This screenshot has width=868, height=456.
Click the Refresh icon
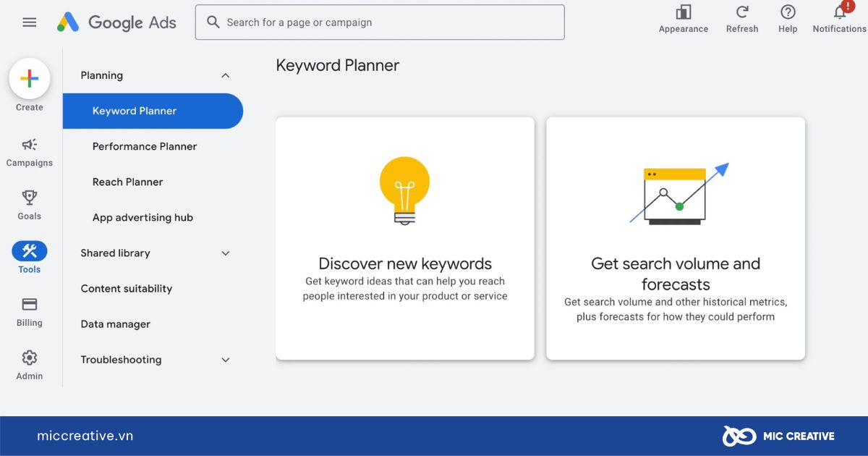[742, 12]
